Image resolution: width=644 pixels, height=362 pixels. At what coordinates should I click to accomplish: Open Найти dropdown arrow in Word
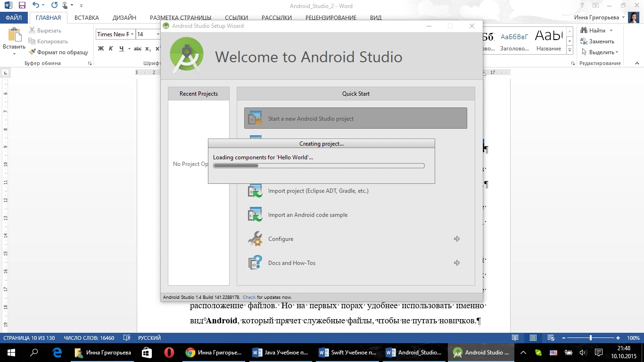point(611,31)
